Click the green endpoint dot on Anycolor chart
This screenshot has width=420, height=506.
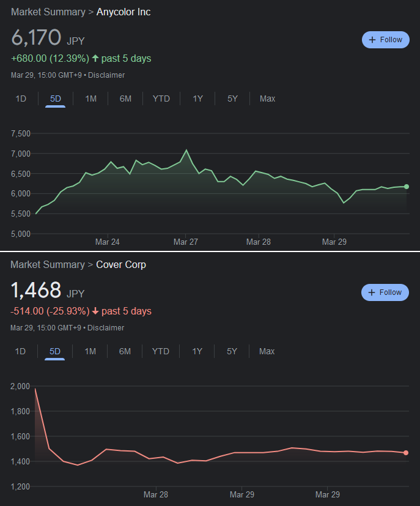407,187
